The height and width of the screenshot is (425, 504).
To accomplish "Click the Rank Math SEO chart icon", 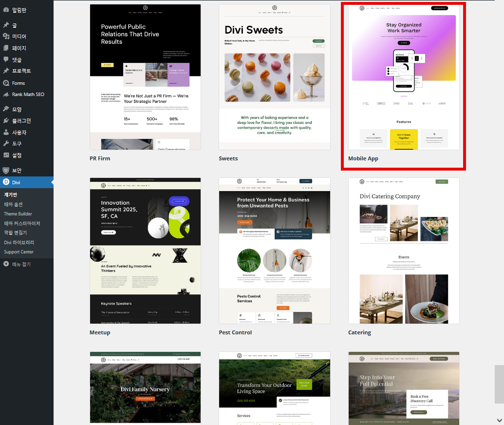I will click(6, 94).
